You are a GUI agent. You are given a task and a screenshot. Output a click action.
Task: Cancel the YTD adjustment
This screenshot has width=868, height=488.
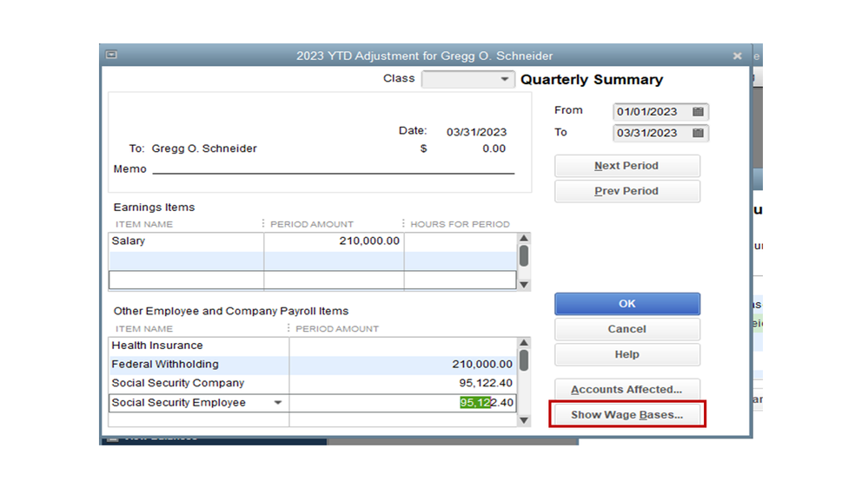click(626, 329)
